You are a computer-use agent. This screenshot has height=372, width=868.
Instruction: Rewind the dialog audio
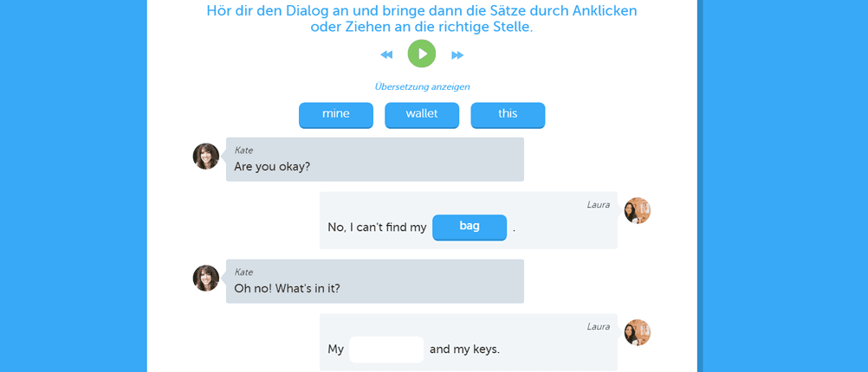point(386,55)
